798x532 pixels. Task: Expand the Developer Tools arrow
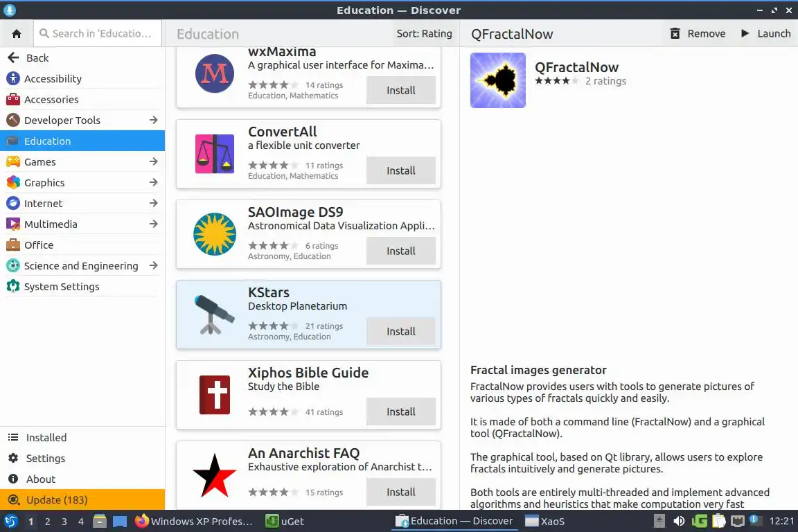153,120
